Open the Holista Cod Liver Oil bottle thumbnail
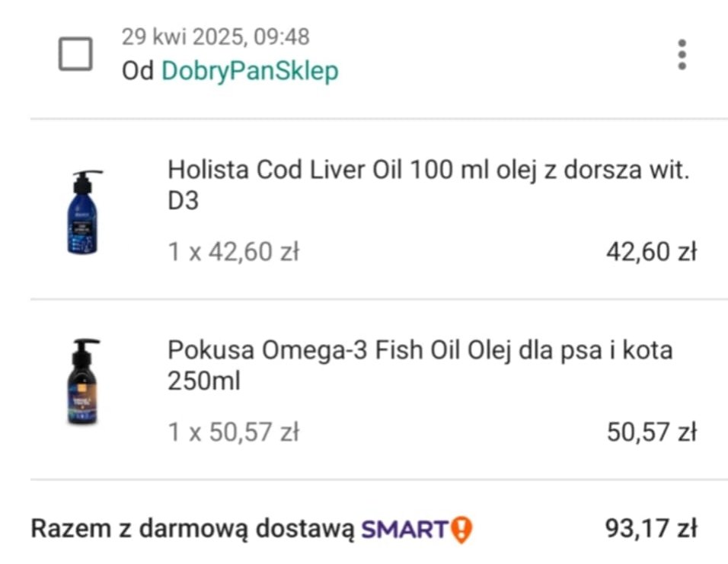 (84, 212)
